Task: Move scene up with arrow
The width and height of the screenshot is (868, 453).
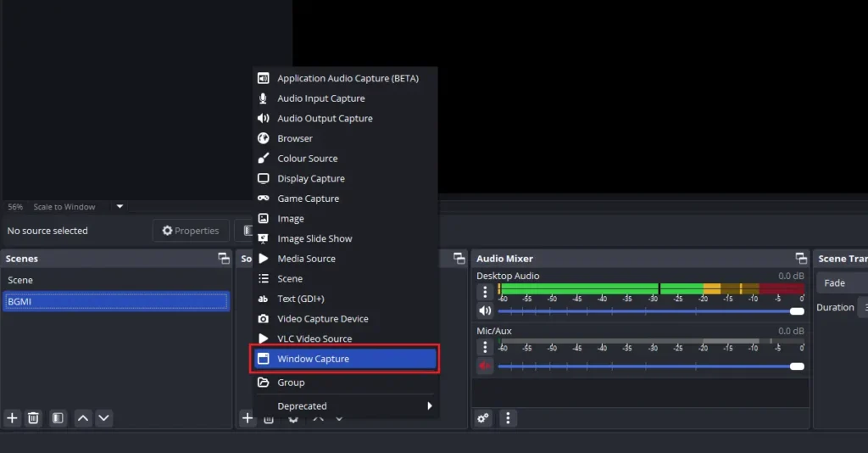Action: [83, 418]
